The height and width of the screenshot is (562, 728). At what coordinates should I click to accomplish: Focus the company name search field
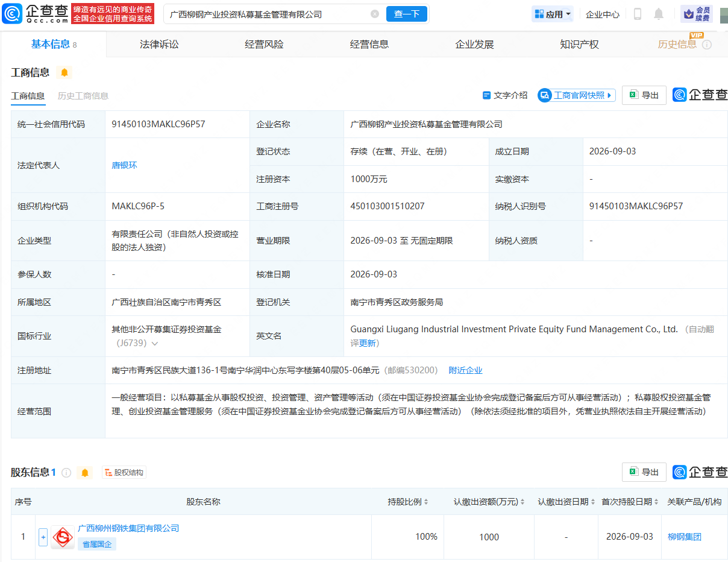(x=268, y=14)
